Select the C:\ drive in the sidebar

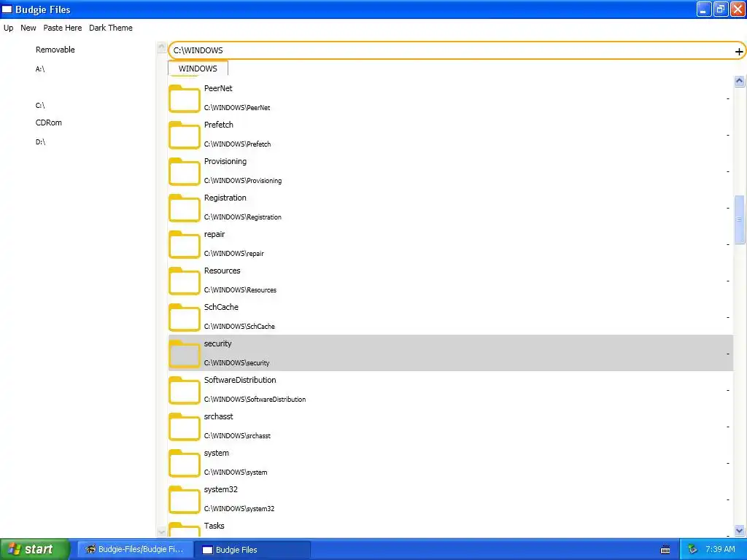[x=40, y=105]
